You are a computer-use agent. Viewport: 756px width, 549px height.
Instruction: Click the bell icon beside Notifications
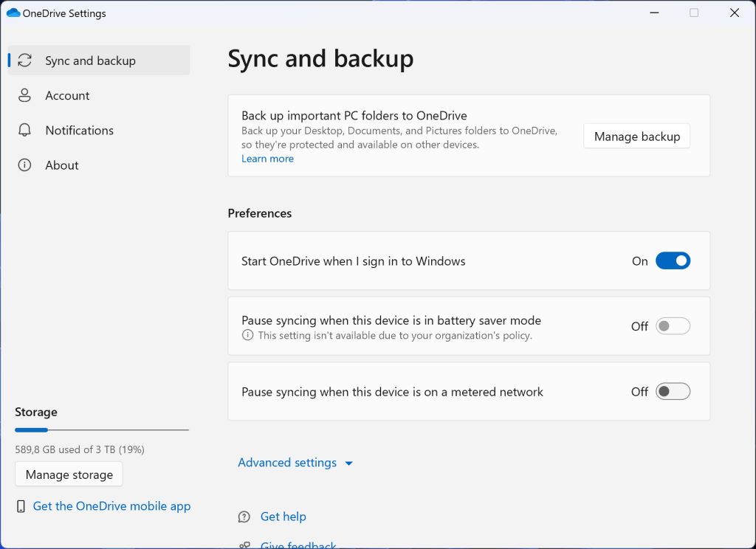point(24,130)
